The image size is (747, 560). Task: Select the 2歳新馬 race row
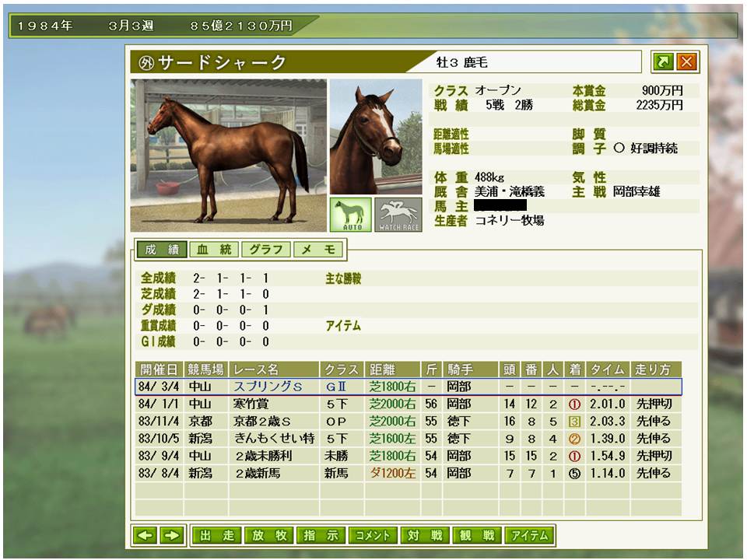tap(409, 474)
